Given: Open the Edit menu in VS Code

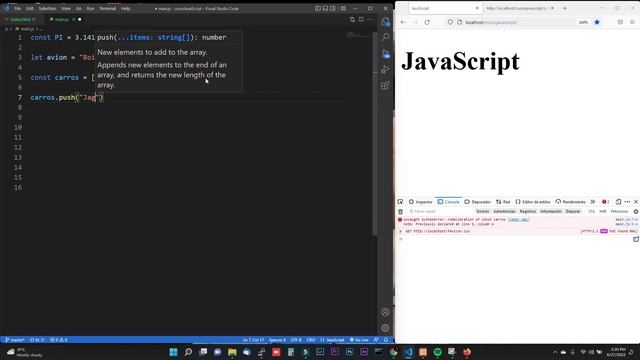Looking at the screenshot, I should tap(29, 8).
